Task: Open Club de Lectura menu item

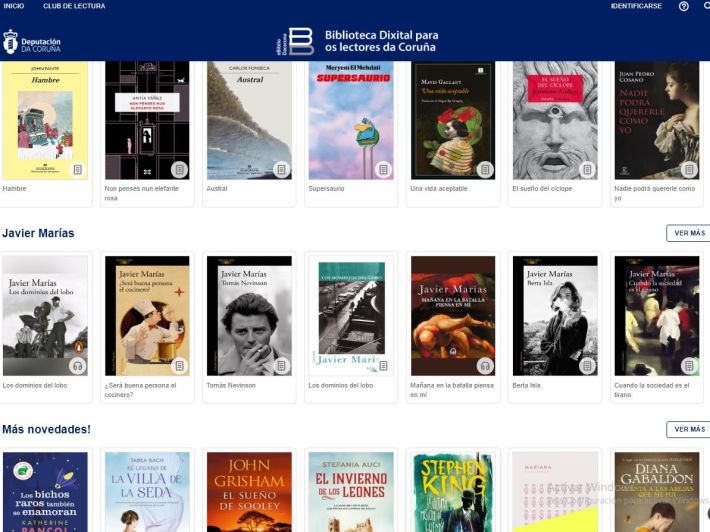Action: pyautogui.click(x=74, y=6)
